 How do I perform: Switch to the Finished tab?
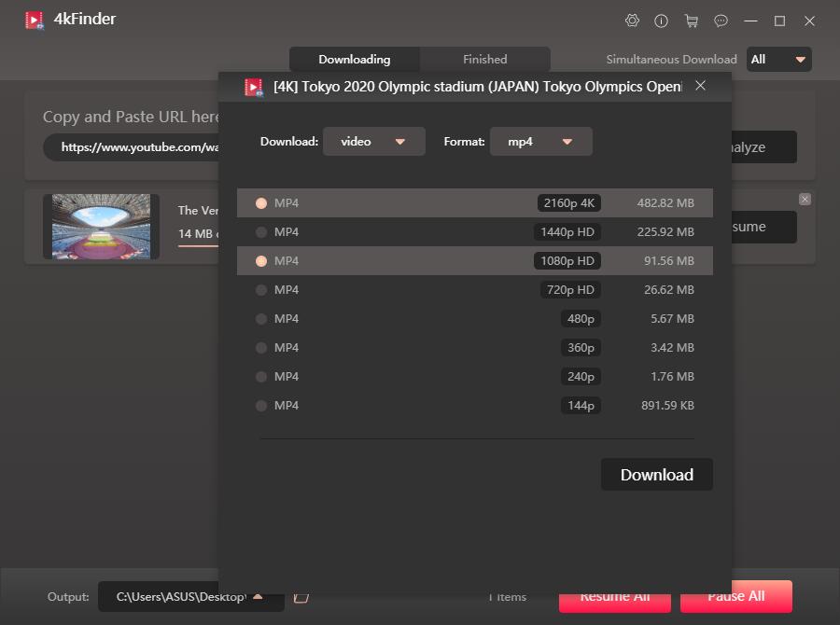pos(484,60)
